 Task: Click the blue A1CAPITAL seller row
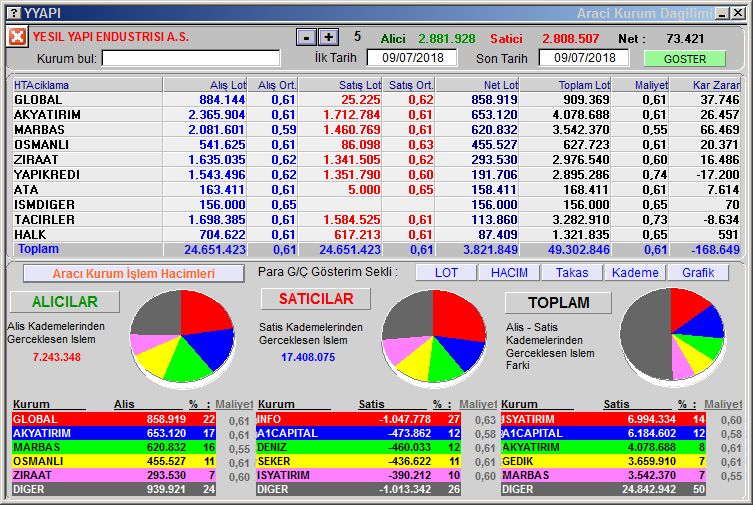358,433
